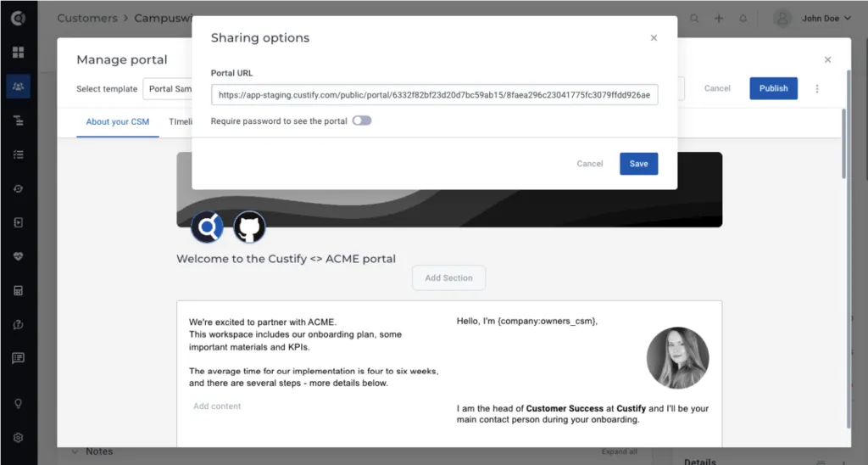Open the hierarchy segments sidebar icon
This screenshot has width=868, height=465.
[19, 120]
